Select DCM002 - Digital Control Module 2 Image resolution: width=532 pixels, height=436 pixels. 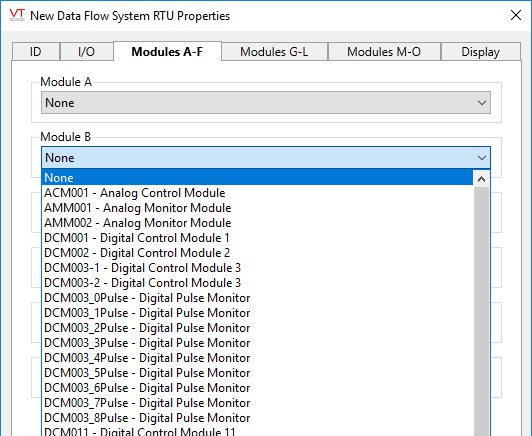click(257, 253)
